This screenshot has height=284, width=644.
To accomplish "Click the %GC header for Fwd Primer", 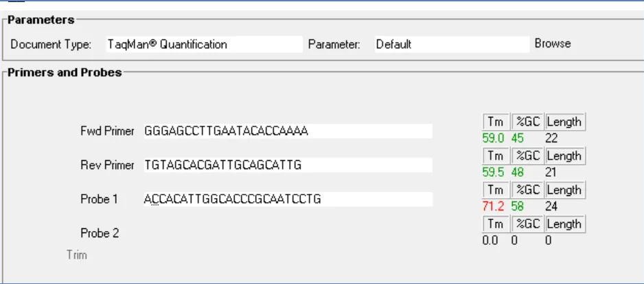I will coord(527,122).
